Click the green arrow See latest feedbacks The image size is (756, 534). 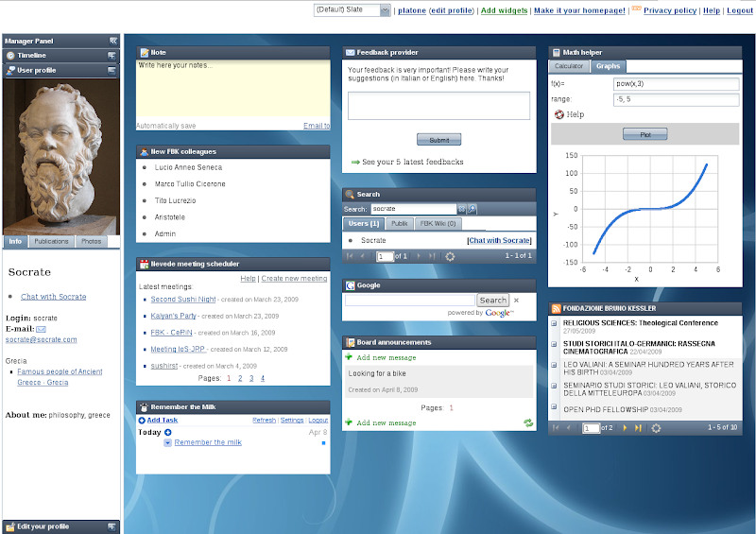356,162
